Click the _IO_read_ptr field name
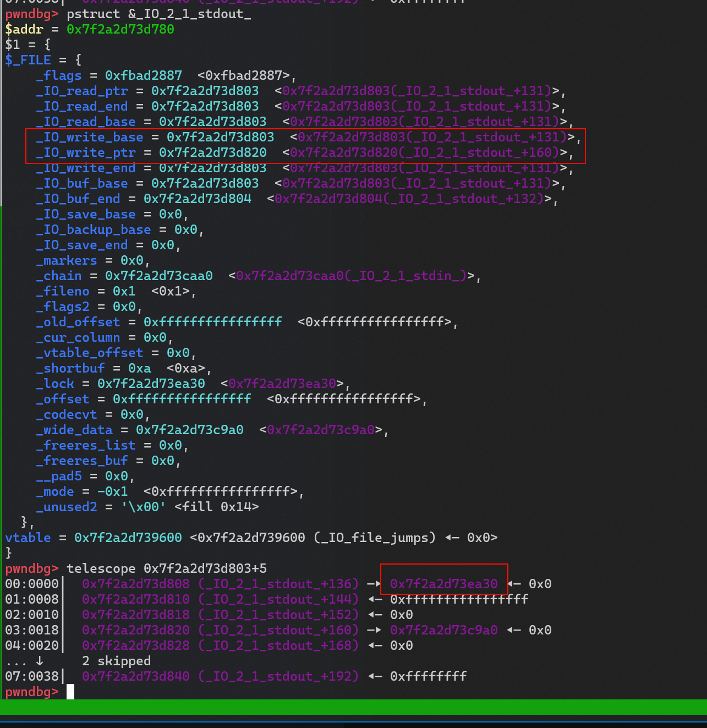The width and height of the screenshot is (707, 728). coord(82,91)
